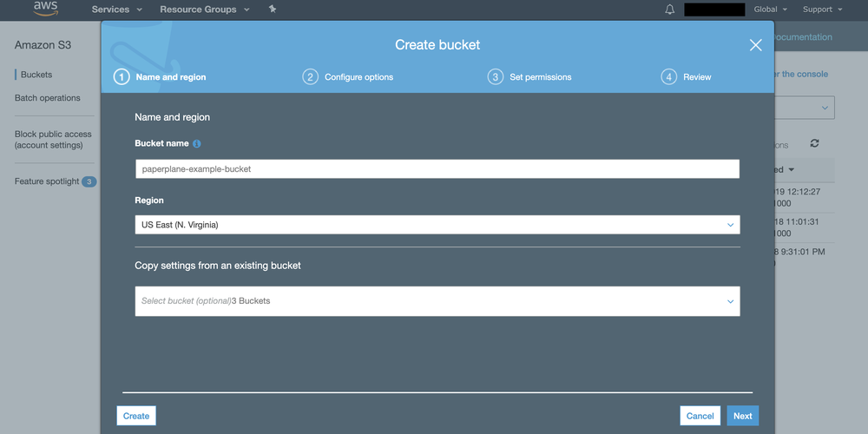Image resolution: width=868 pixels, height=434 pixels.
Task: Click the Cancel button
Action: [700, 416]
